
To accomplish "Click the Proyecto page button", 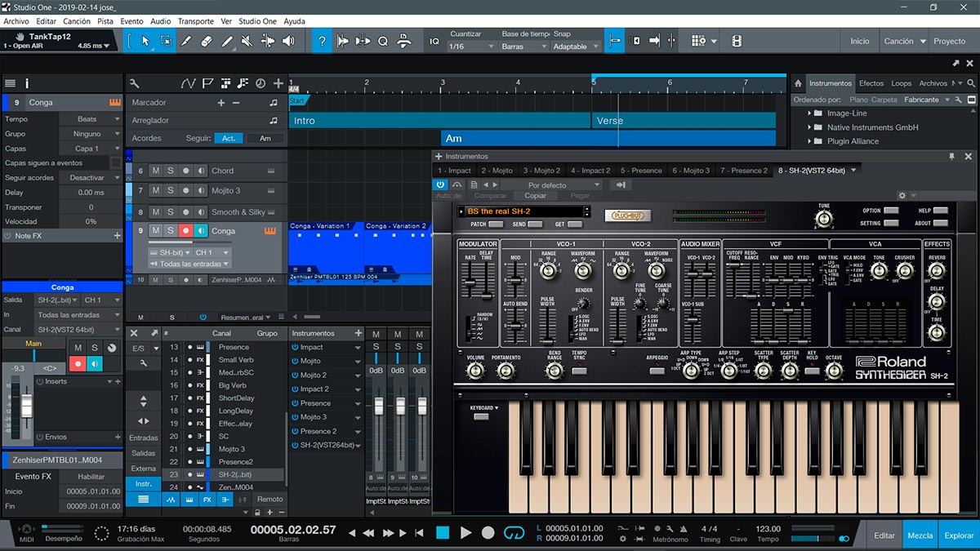I will (x=950, y=41).
